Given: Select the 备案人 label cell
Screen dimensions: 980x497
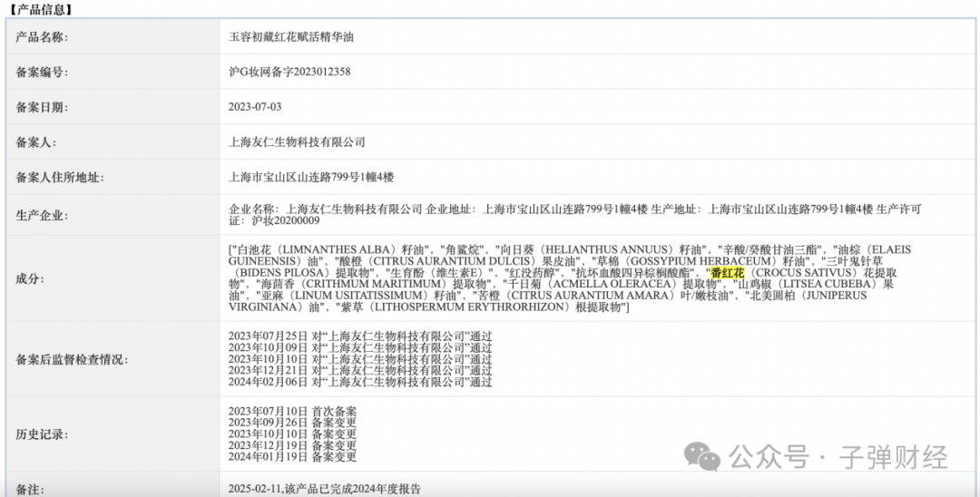Looking at the screenshot, I should click(x=113, y=141).
